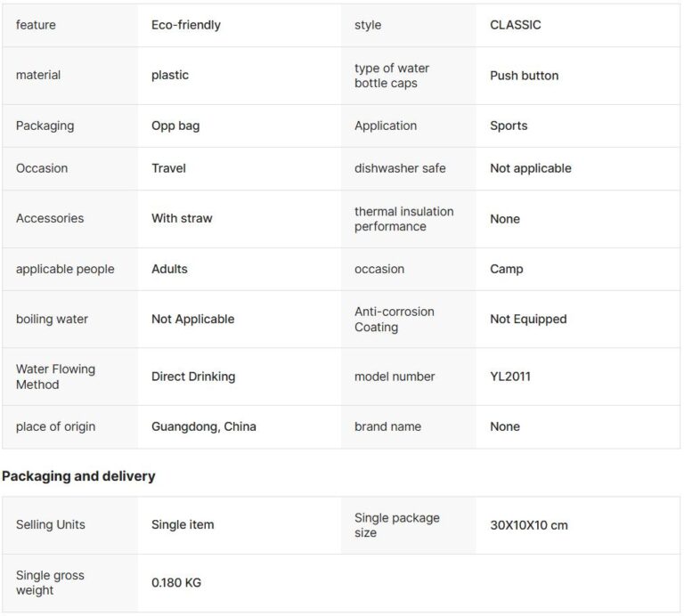Click the Camp occasion value
The image size is (684, 616).
tap(506, 269)
